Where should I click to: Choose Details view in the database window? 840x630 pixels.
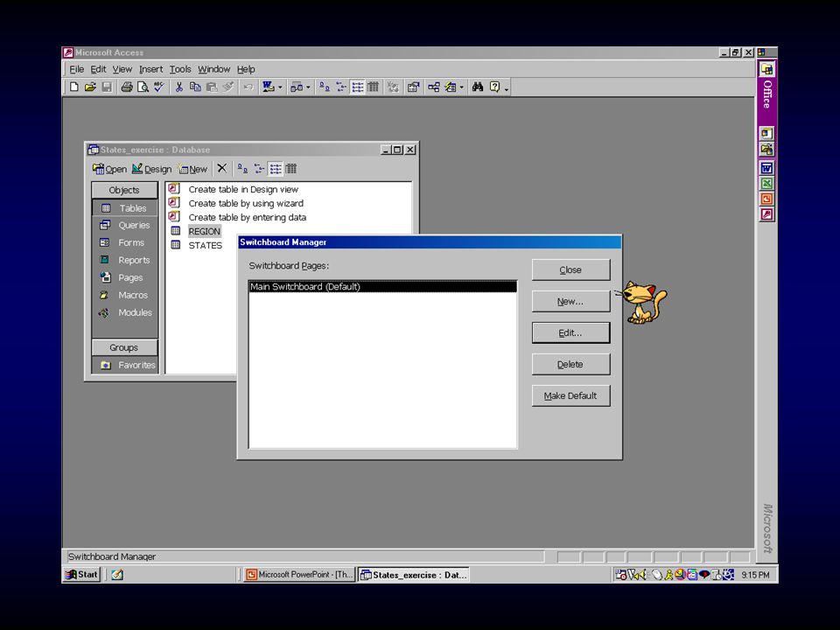pyautogui.click(x=290, y=169)
